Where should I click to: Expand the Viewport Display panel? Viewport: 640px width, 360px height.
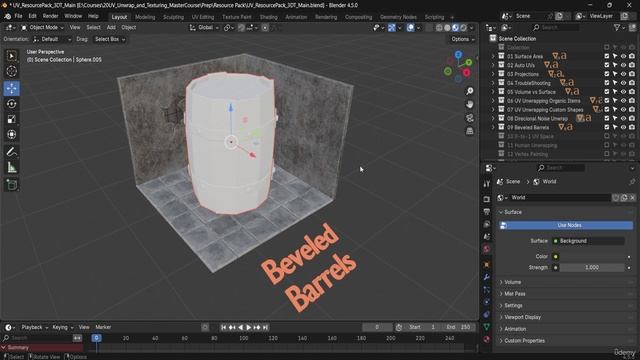(x=522, y=317)
